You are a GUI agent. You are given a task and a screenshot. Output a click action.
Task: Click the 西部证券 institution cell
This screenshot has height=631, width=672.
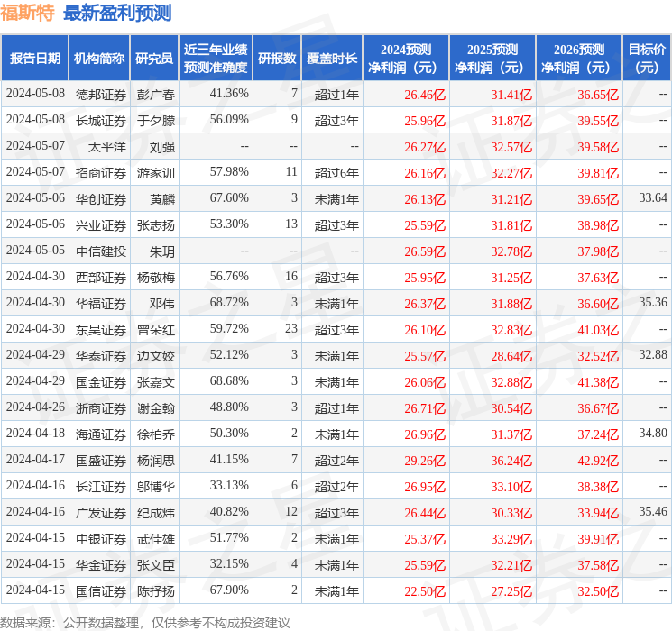(101, 278)
